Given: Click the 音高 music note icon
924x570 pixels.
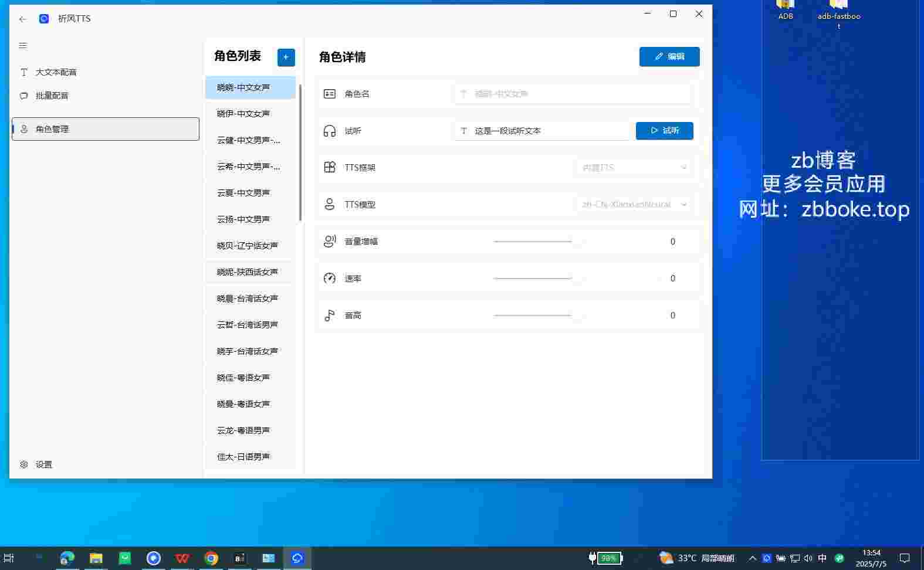Looking at the screenshot, I should pos(330,315).
